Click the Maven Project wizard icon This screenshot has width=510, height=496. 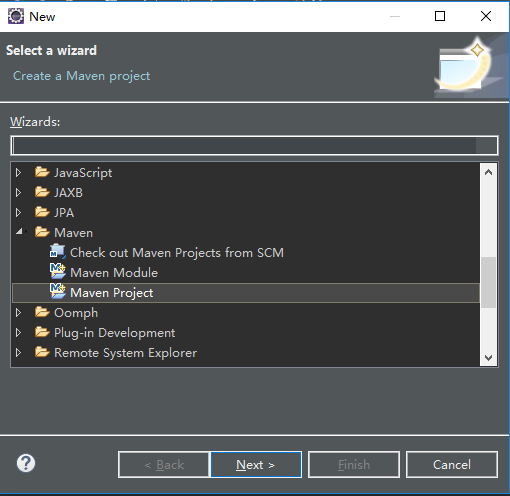(x=58, y=291)
